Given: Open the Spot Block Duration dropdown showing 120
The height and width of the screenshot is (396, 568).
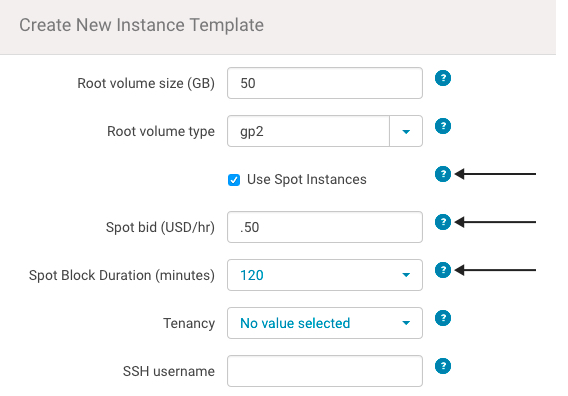Looking at the screenshot, I should point(325,275).
